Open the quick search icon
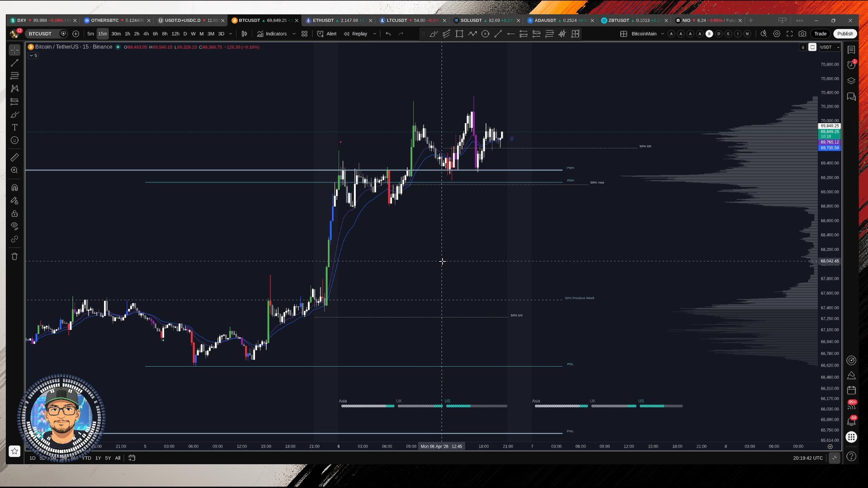868x488 pixels. click(764, 34)
